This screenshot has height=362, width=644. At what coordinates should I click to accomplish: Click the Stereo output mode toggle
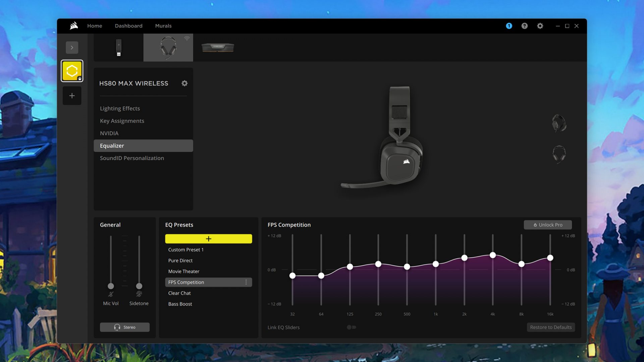pos(124,327)
